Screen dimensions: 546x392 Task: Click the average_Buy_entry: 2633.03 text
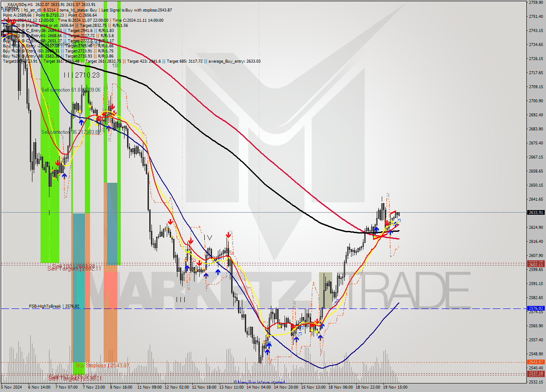[235, 61]
